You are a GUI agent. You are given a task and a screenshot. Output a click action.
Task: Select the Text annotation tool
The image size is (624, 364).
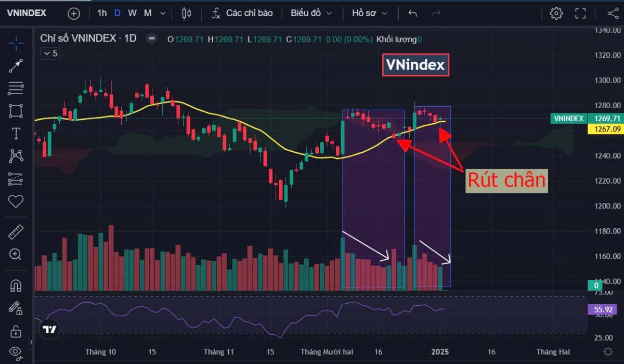click(x=16, y=134)
